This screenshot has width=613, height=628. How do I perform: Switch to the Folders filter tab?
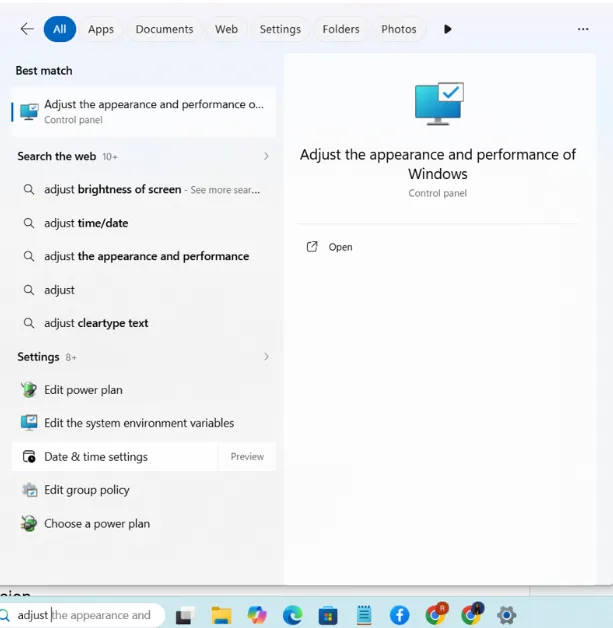(x=341, y=29)
